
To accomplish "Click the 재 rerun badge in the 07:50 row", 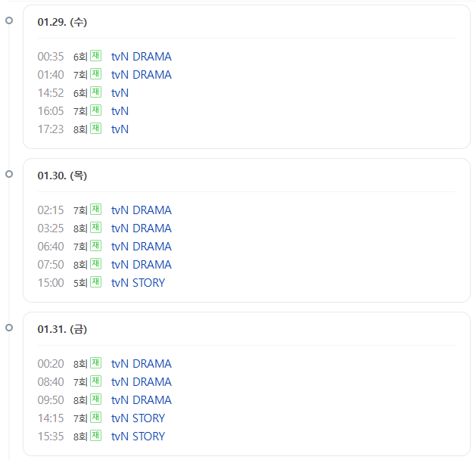I will coord(95,264).
